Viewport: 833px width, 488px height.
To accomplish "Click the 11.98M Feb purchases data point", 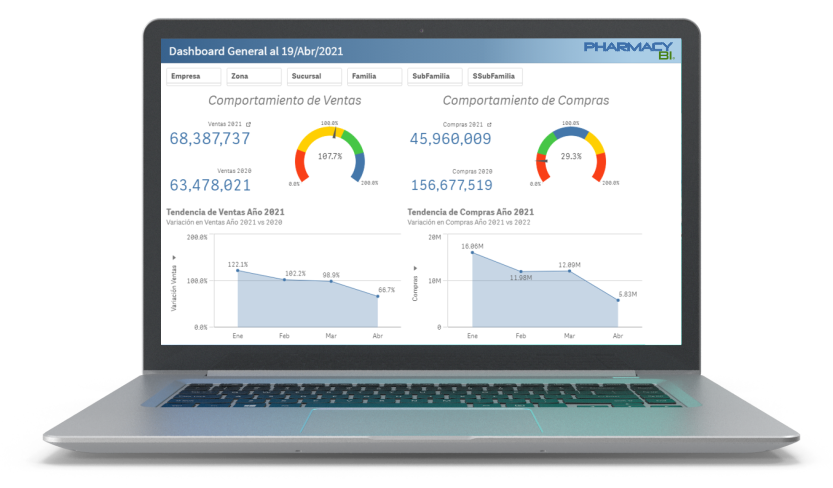I will [521, 272].
